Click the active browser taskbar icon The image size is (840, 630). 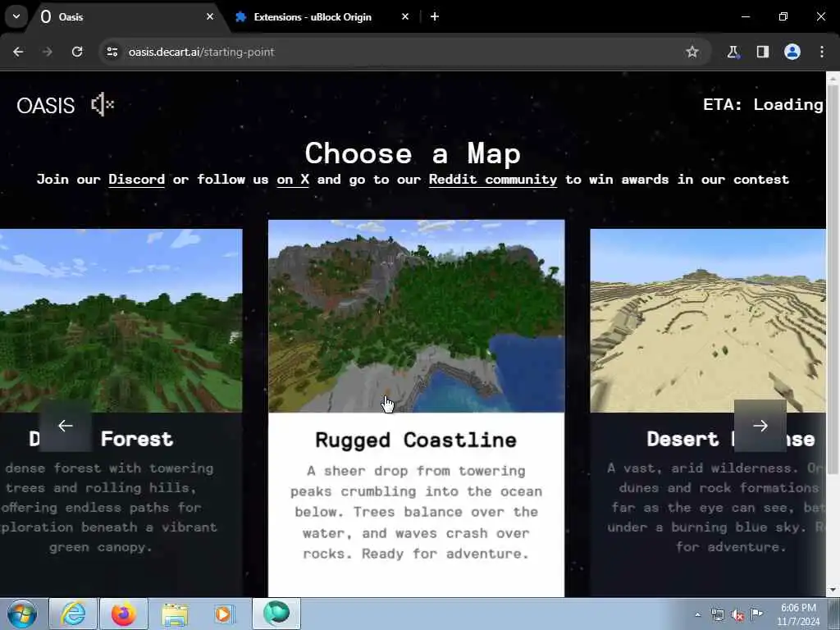click(x=276, y=614)
